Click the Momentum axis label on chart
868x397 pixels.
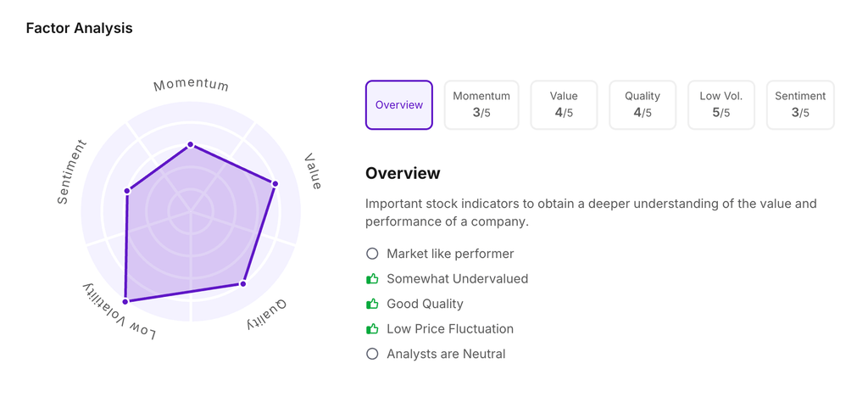click(191, 86)
